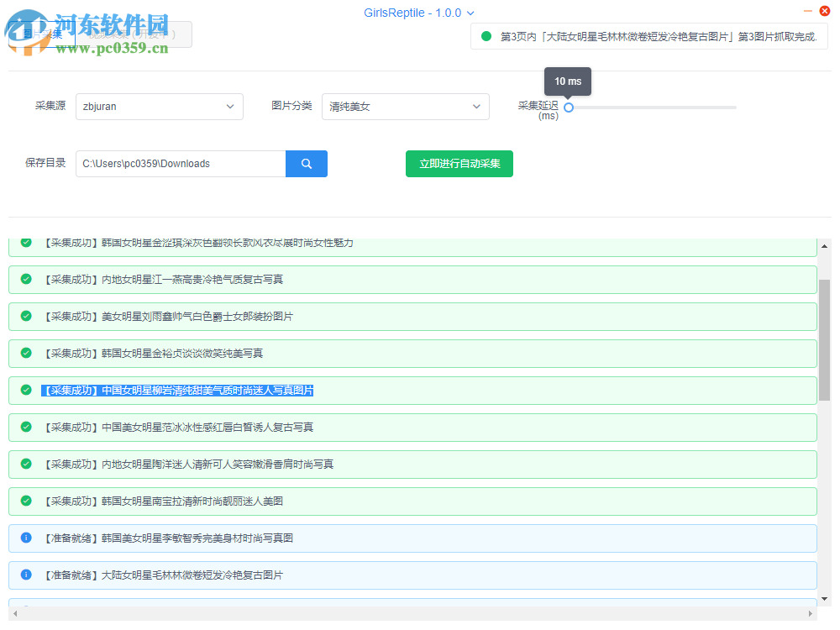Click info icon for 李敏智秀 row
This screenshot has height=630, width=840.
click(x=26, y=538)
